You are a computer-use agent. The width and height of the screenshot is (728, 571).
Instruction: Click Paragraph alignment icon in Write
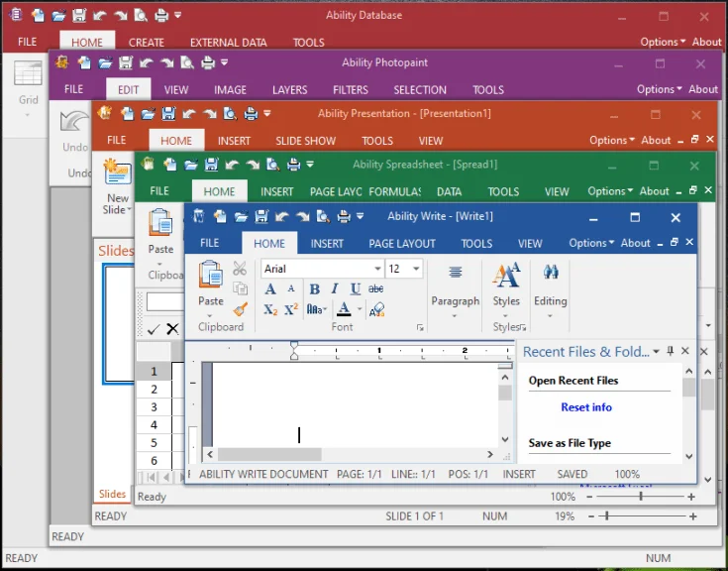coord(456,272)
